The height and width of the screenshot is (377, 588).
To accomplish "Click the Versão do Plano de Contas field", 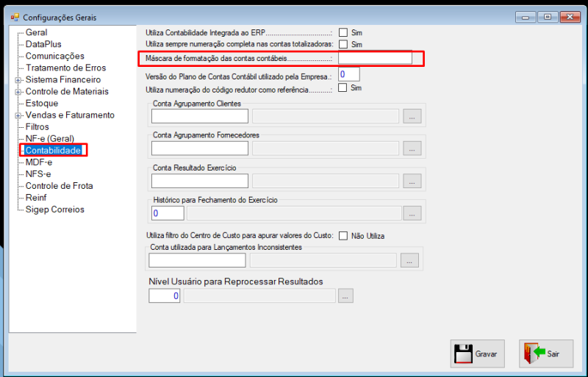I will (348, 74).
